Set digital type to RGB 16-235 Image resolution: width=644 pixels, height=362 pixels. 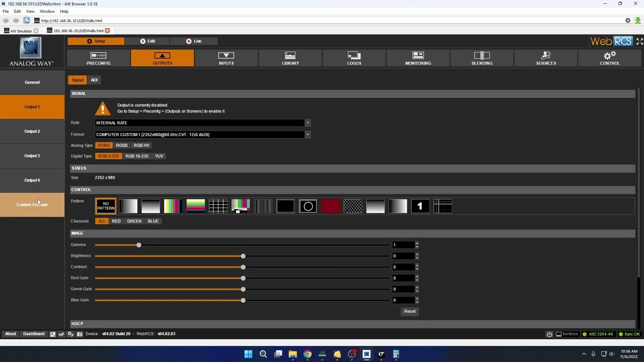click(x=137, y=156)
